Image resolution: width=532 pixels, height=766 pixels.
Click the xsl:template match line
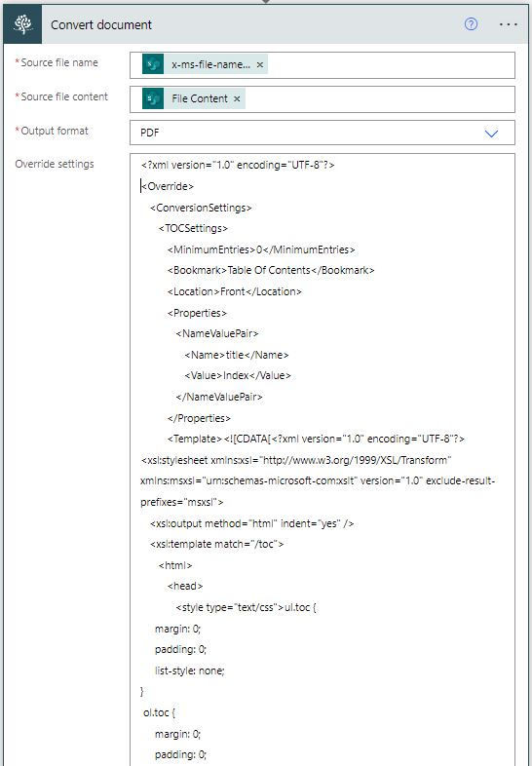pos(216,544)
